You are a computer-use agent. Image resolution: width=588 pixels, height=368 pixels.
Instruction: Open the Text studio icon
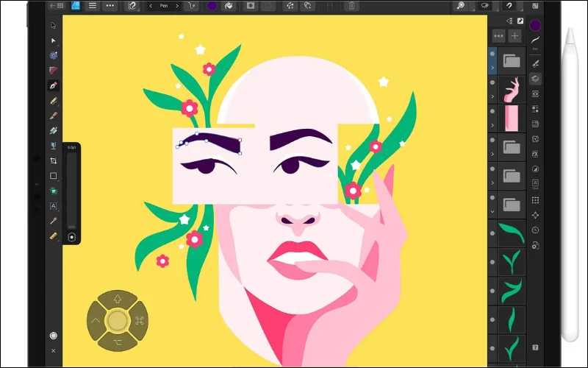pos(535,184)
